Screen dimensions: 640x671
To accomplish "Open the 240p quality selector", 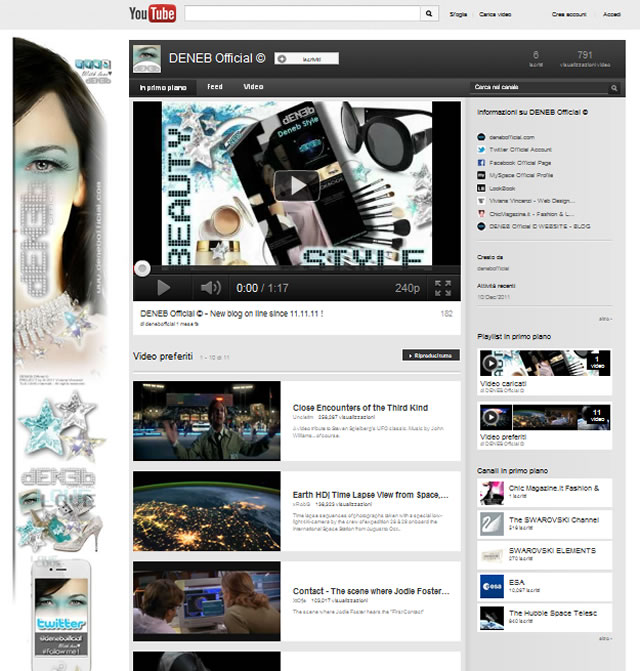I will (407, 288).
